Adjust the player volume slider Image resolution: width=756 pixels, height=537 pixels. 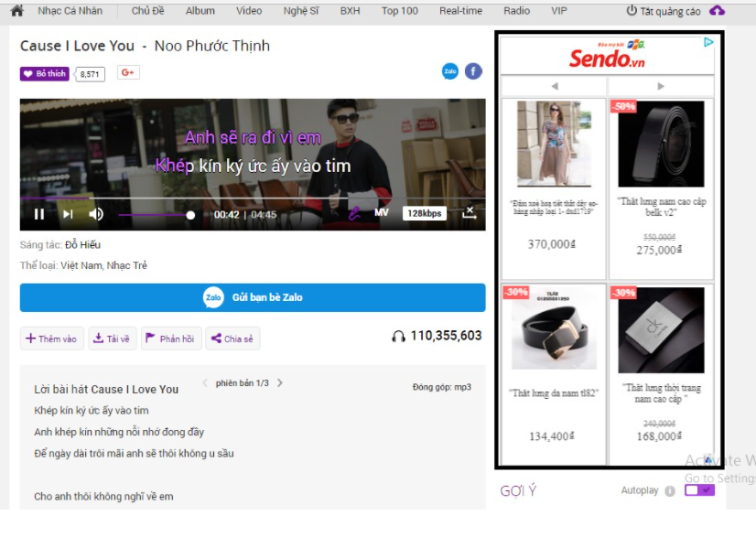point(156,215)
